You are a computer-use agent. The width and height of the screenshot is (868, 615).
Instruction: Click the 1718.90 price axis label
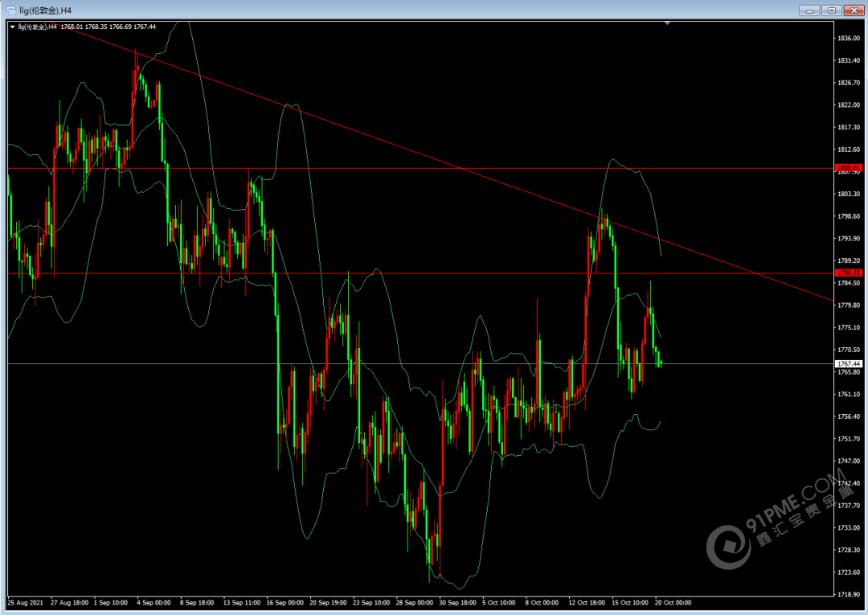click(850, 594)
